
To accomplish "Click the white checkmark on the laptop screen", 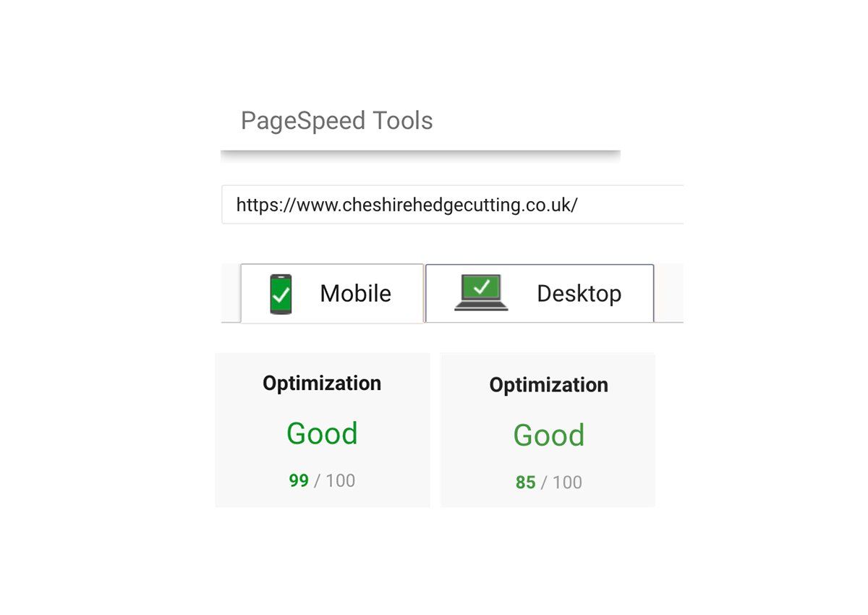I will 482,287.
